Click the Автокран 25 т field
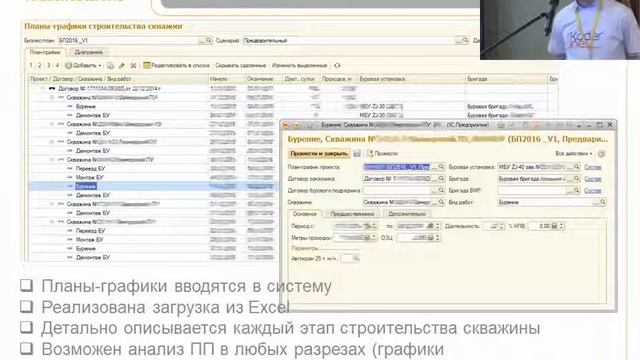The height and width of the screenshot is (360, 640). (351, 258)
